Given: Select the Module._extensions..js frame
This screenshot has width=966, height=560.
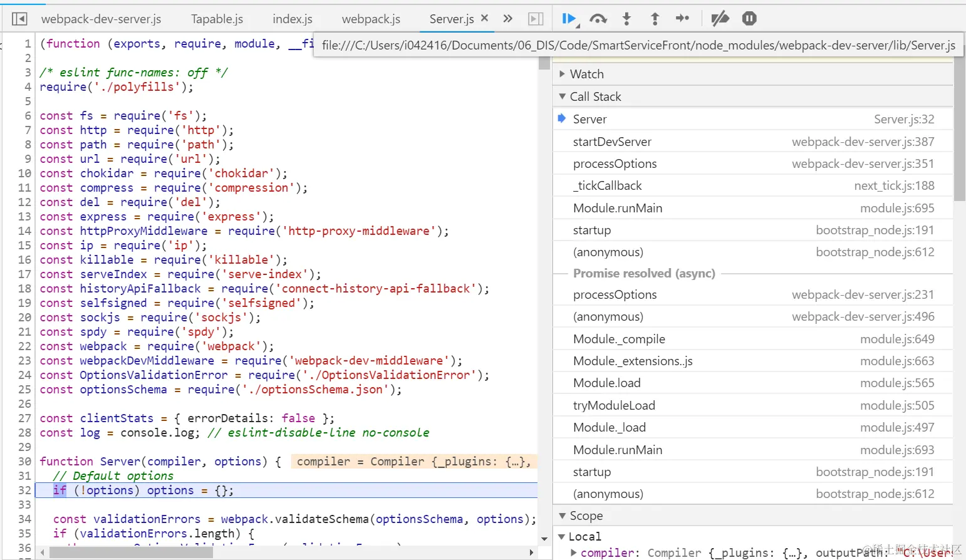Looking at the screenshot, I should point(753,361).
